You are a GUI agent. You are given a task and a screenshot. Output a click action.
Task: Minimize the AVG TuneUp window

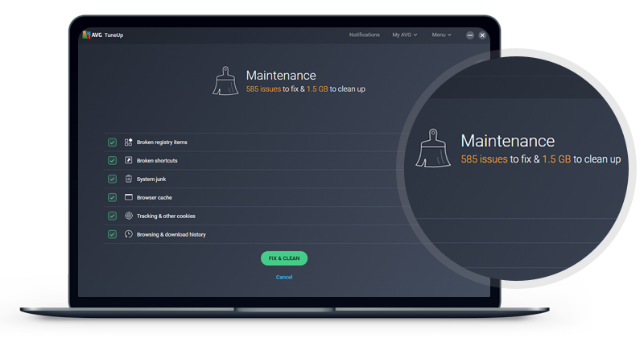tap(470, 35)
